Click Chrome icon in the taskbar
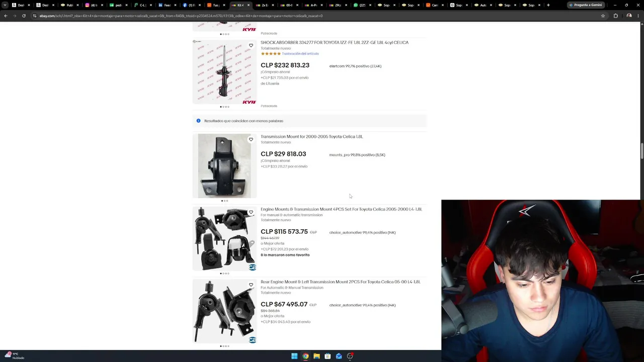The width and height of the screenshot is (644, 362). tap(305, 356)
